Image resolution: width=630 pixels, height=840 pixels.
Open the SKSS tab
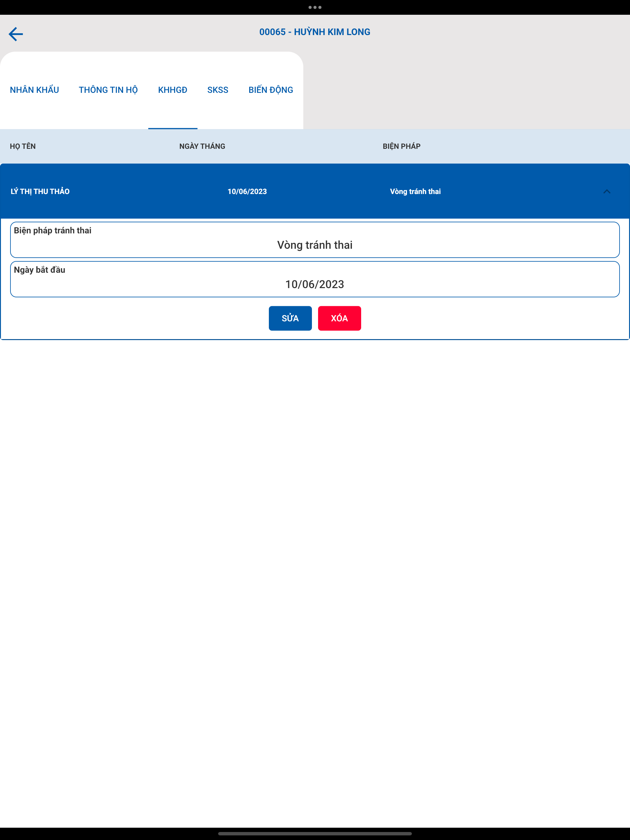point(218,90)
